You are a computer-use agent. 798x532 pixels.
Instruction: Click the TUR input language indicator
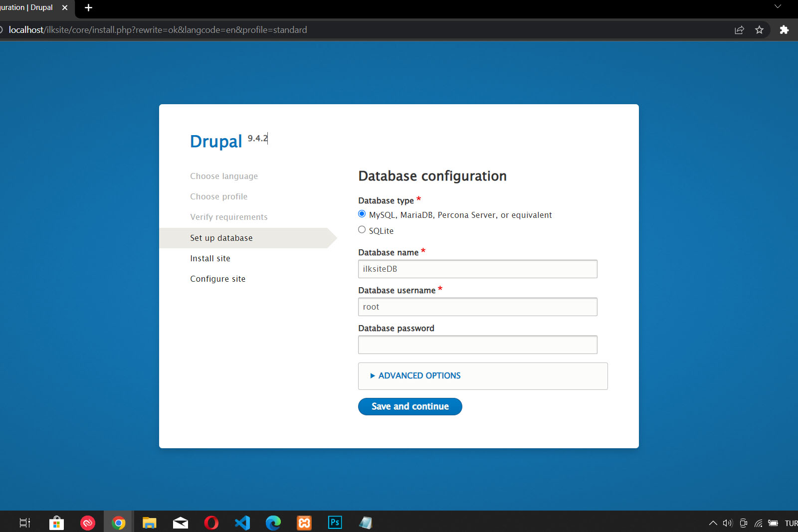pyautogui.click(x=791, y=523)
